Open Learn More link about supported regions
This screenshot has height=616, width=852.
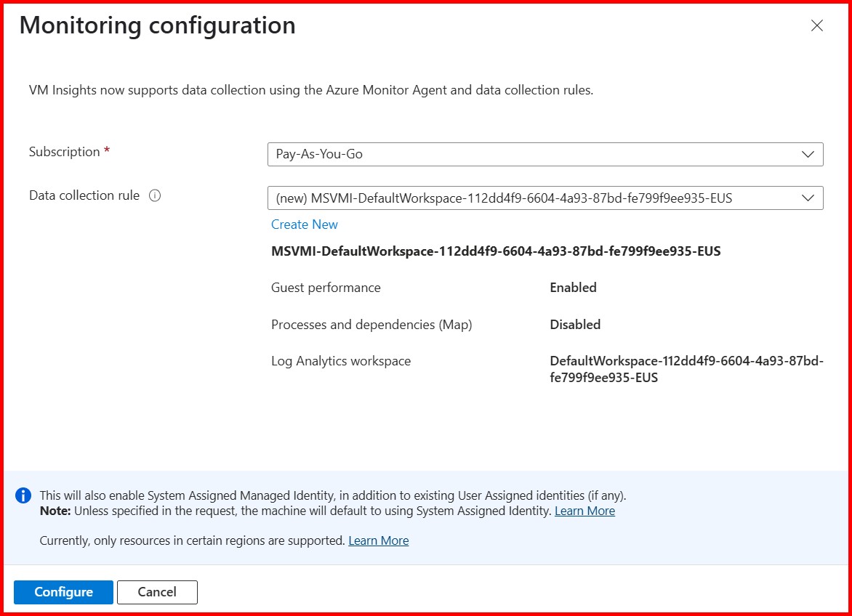tap(378, 541)
